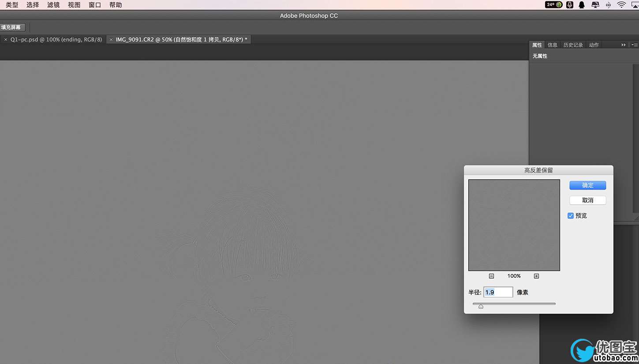Click the 100% preview zoom label
The width and height of the screenshot is (639, 364).
click(514, 276)
